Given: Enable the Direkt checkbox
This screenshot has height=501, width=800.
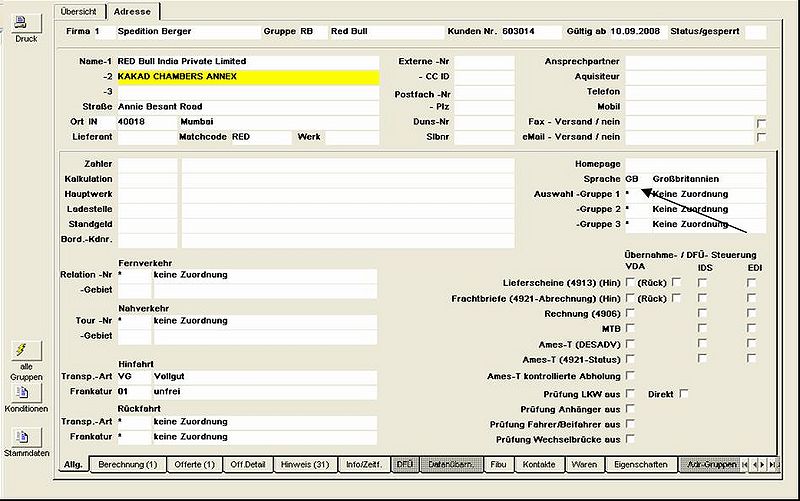Looking at the screenshot, I should (x=684, y=393).
